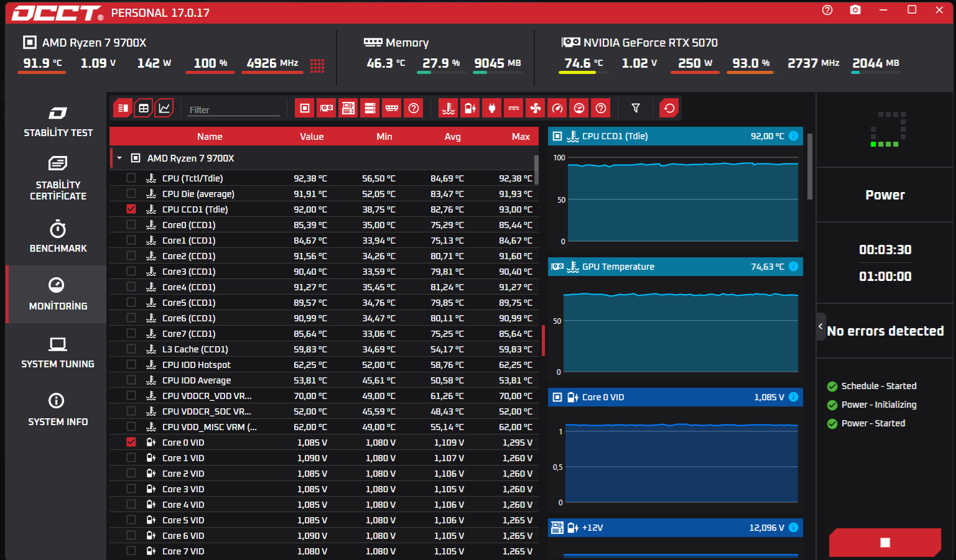
Task: Toggle power plug sensor filter
Action: coord(492,108)
